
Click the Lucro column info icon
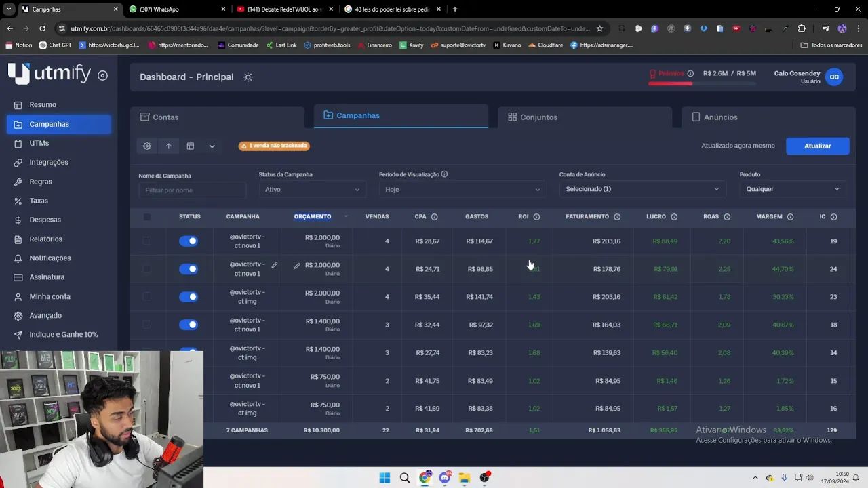tap(674, 217)
